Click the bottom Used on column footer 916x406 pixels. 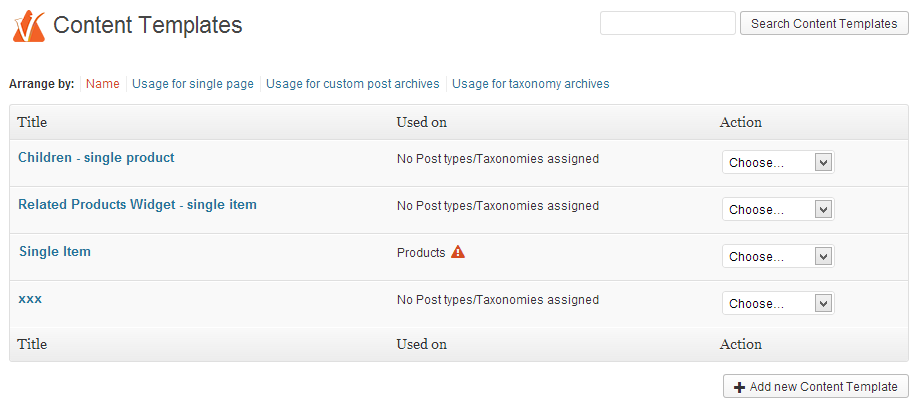[x=422, y=345]
